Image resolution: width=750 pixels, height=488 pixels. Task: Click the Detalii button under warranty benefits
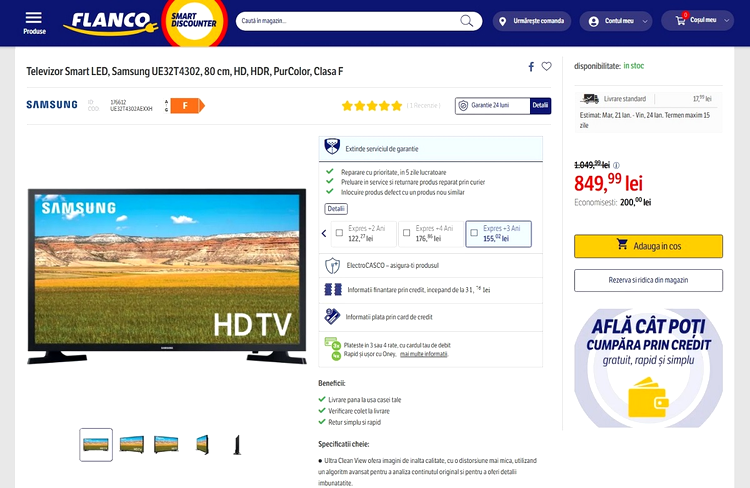(336, 209)
